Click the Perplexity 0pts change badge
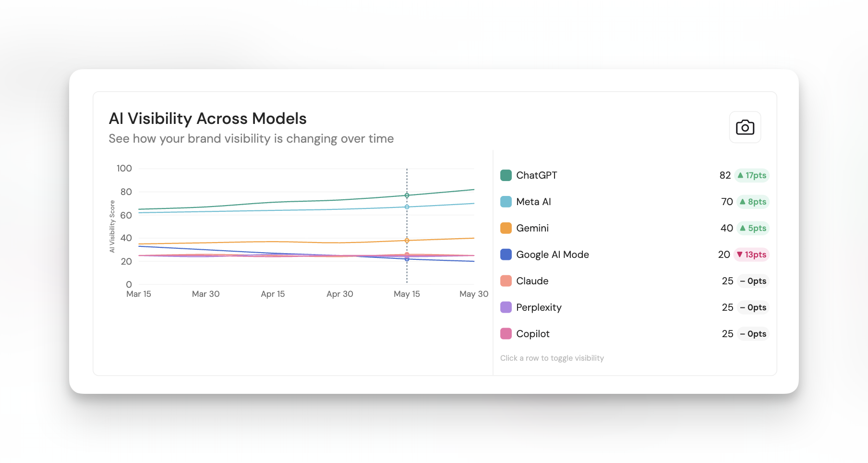868x463 pixels. 753,307
